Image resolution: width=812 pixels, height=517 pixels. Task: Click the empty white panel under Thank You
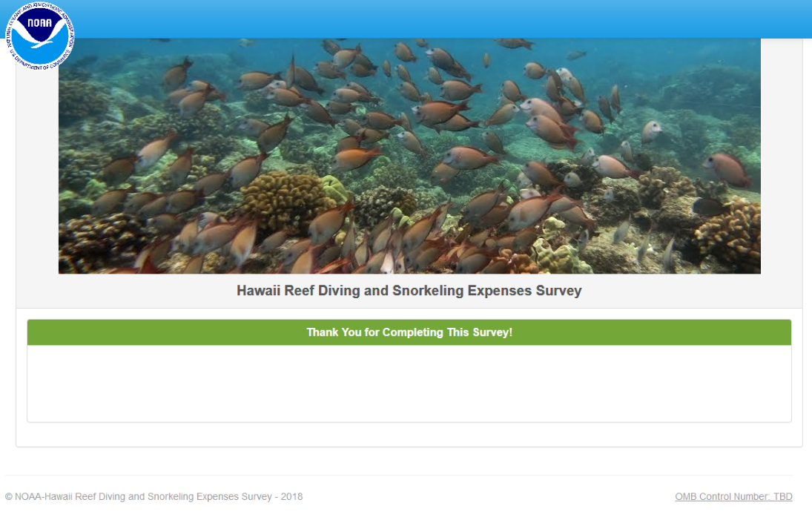pos(409,383)
